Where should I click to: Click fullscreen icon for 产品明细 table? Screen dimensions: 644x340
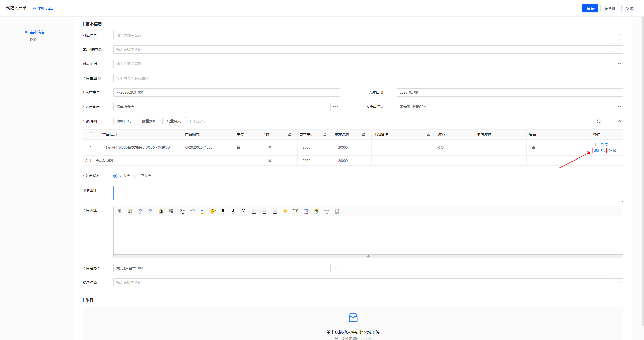pyautogui.click(x=599, y=121)
